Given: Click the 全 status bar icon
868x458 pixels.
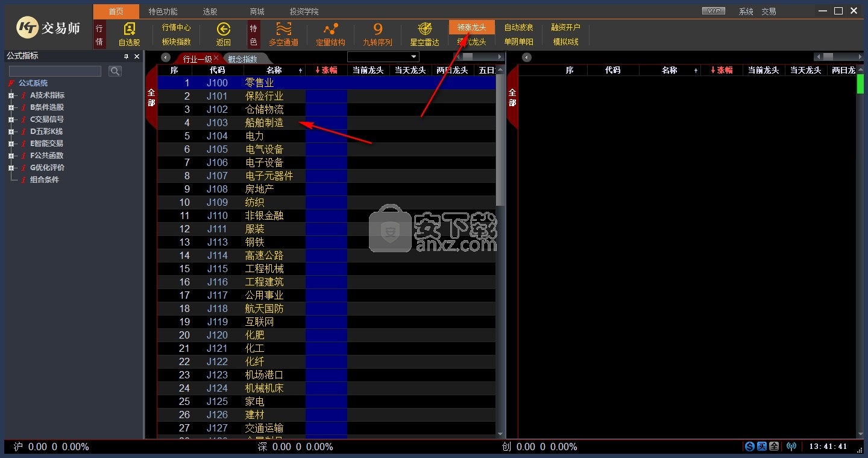Looking at the screenshot, I should click(773, 447).
